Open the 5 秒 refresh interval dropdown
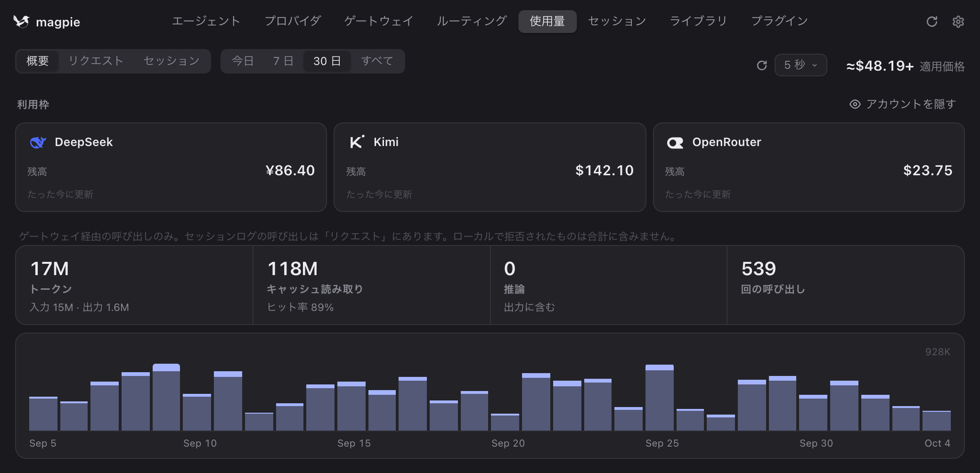The image size is (980, 473). pyautogui.click(x=800, y=65)
